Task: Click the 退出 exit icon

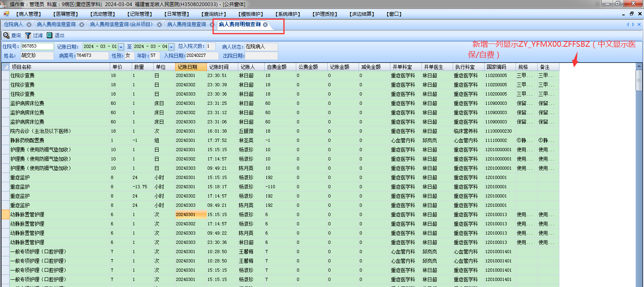Action: [50, 35]
